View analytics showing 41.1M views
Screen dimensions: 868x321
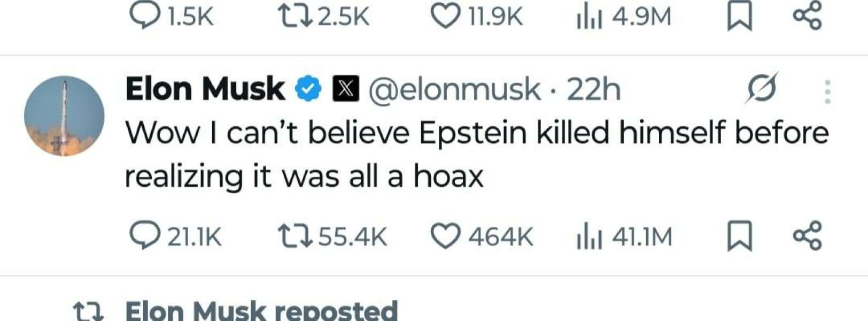coord(590,236)
